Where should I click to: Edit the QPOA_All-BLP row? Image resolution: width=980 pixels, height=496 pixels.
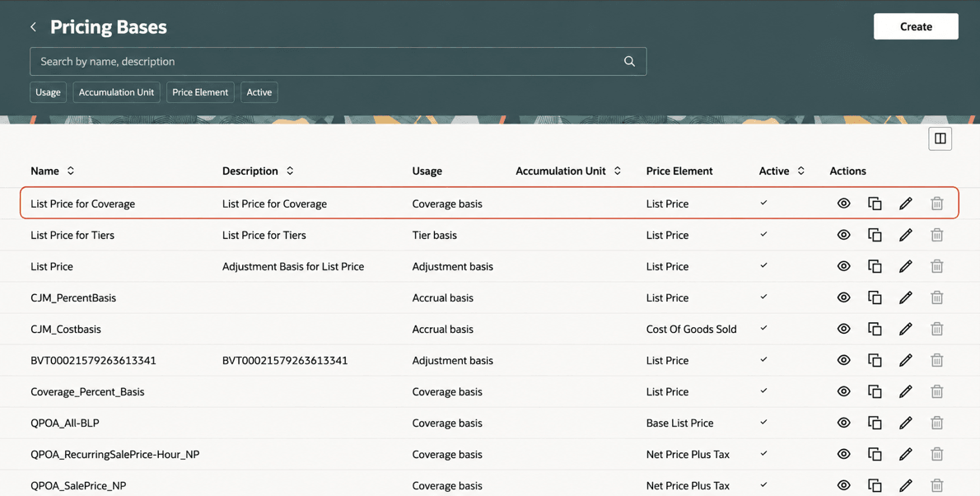tap(906, 423)
